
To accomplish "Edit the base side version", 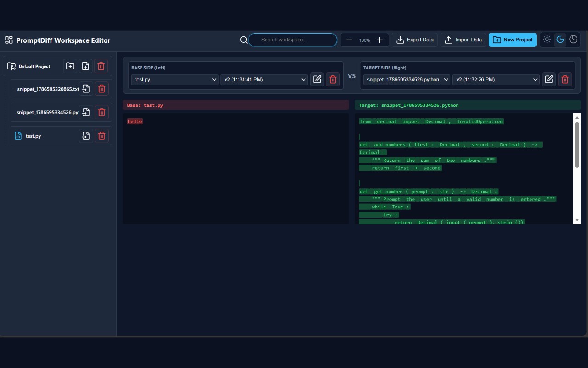I will pyautogui.click(x=317, y=79).
